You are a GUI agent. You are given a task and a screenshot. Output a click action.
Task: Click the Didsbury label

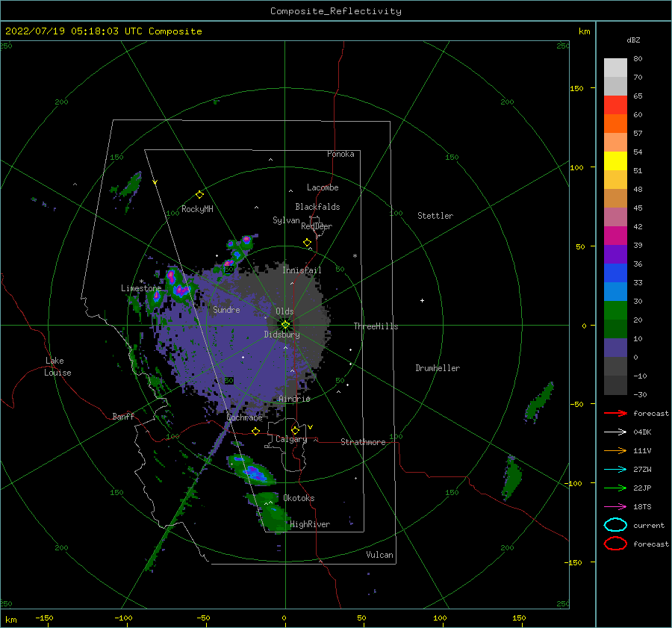click(281, 335)
